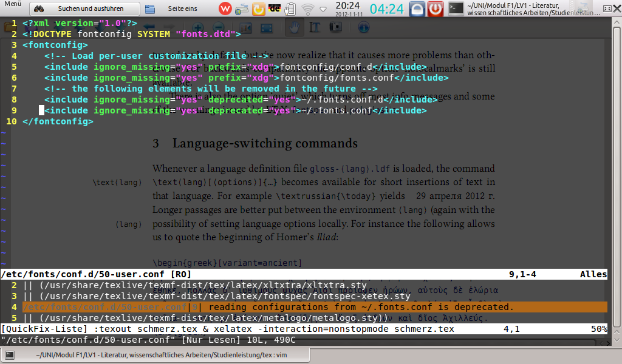Image resolution: width=622 pixels, height=364 pixels.
Task: Open the 20:24 clock calendar
Action: coord(348,8)
